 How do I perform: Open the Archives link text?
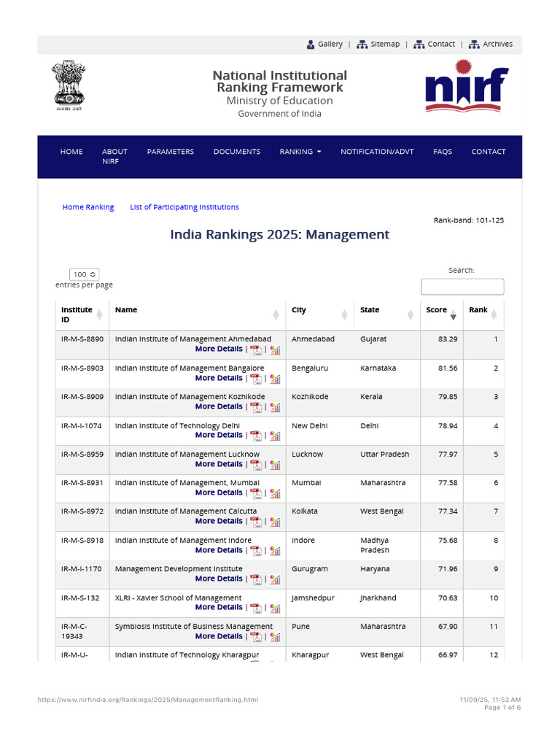[497, 44]
